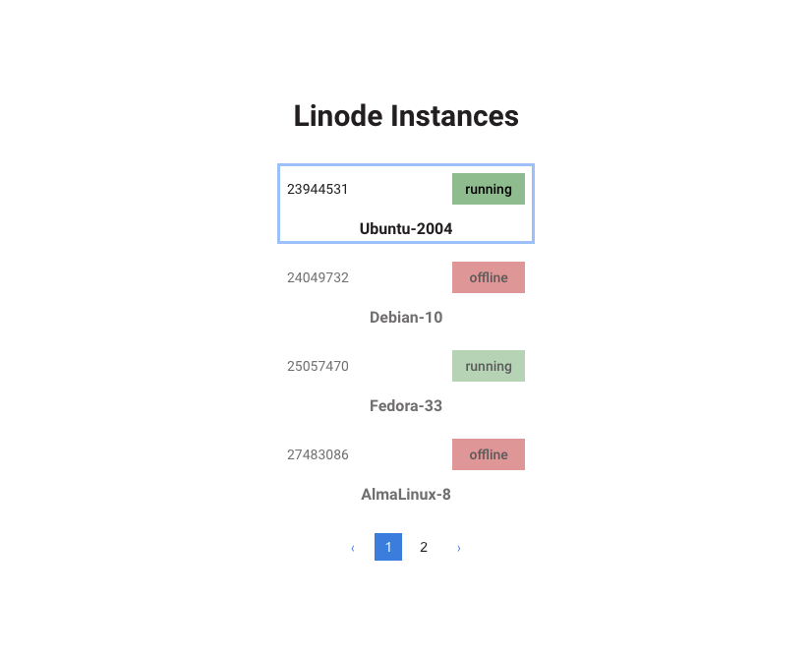812x659 pixels.
Task: Select the Ubuntu-2004 instance name
Action: point(406,228)
